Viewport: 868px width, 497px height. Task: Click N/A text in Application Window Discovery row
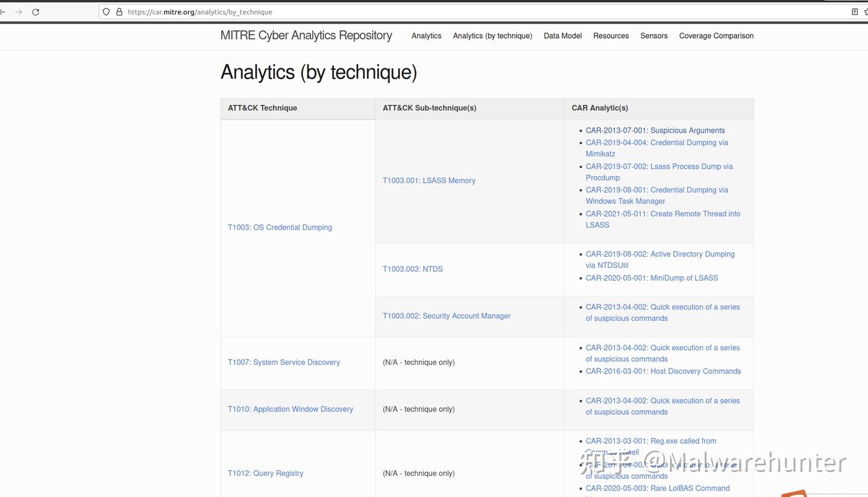[x=418, y=409]
